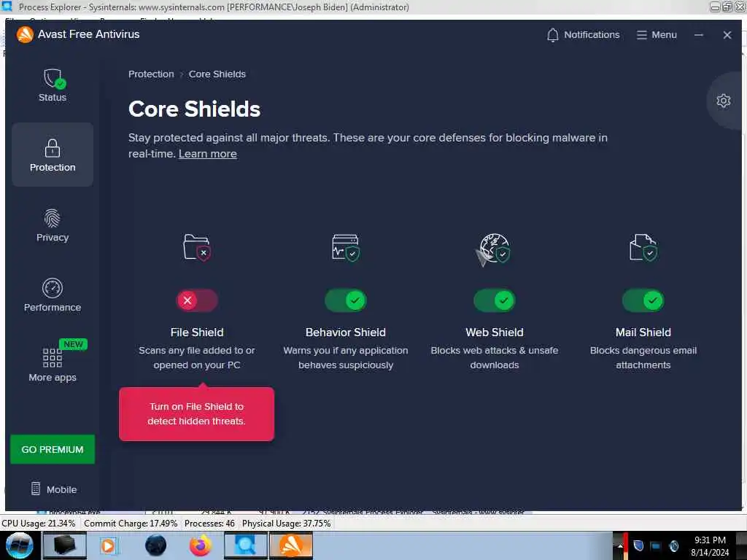This screenshot has height=560, width=747.
Task: Disable the Web Shield toggle
Action: click(495, 300)
